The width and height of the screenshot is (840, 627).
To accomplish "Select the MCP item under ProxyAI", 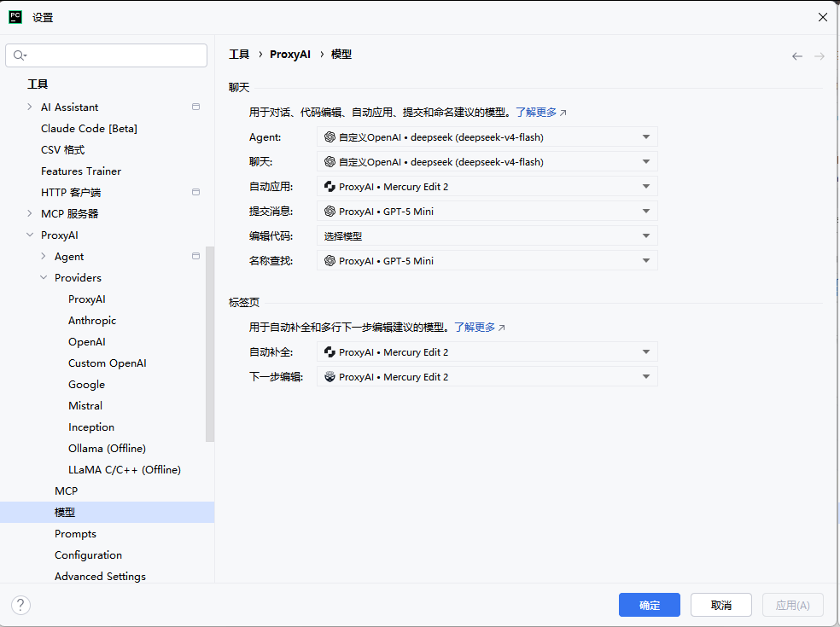I will pyautogui.click(x=66, y=491).
